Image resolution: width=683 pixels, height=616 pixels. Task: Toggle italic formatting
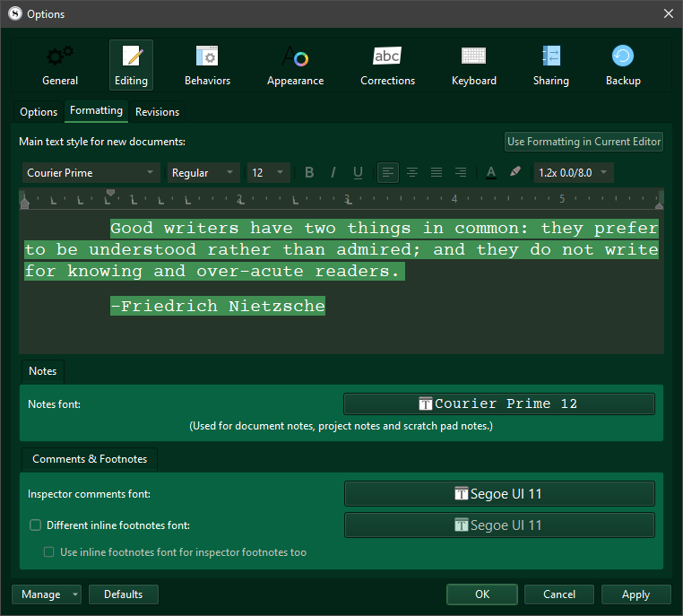pyautogui.click(x=333, y=172)
